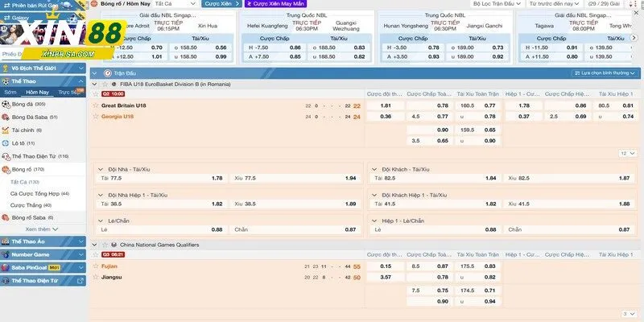The height and width of the screenshot is (322, 644).
Task: Select odds 1.81 for Great Britain U18
Action: click(386, 105)
